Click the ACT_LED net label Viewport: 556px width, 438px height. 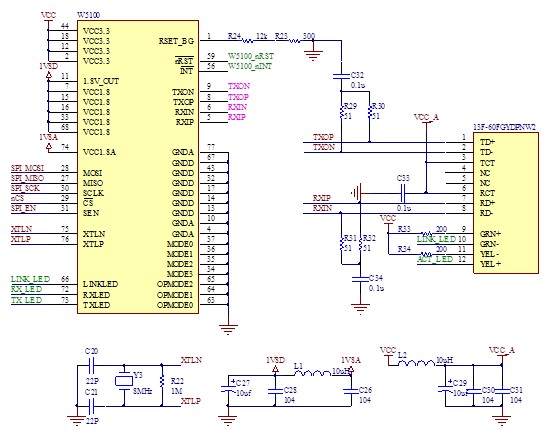[x=435, y=259]
